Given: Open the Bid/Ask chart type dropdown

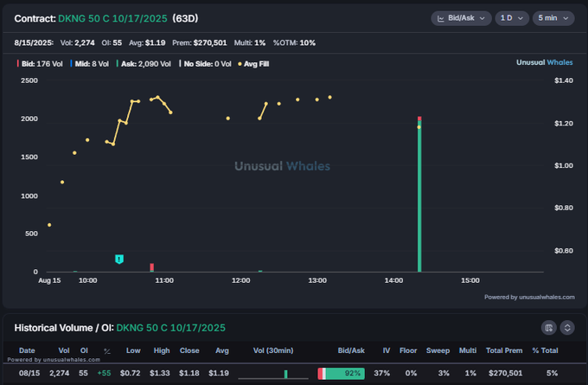Looking at the screenshot, I should pos(461,18).
